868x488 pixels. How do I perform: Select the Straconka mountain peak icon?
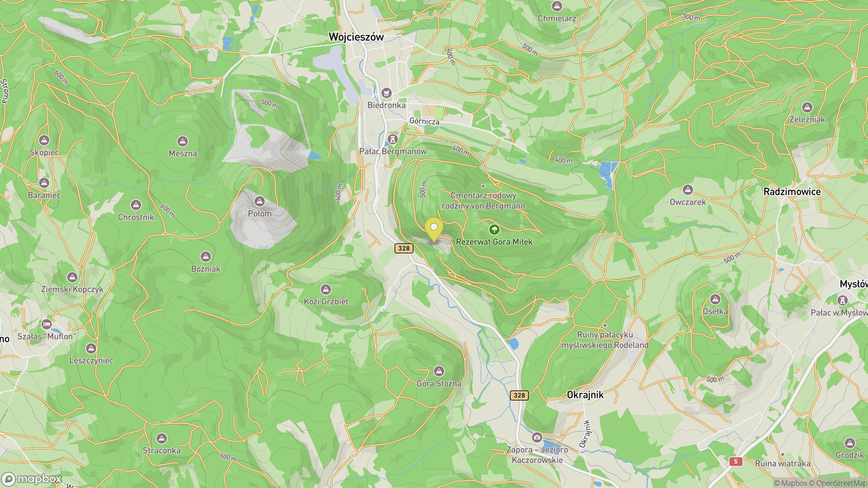coord(162,438)
